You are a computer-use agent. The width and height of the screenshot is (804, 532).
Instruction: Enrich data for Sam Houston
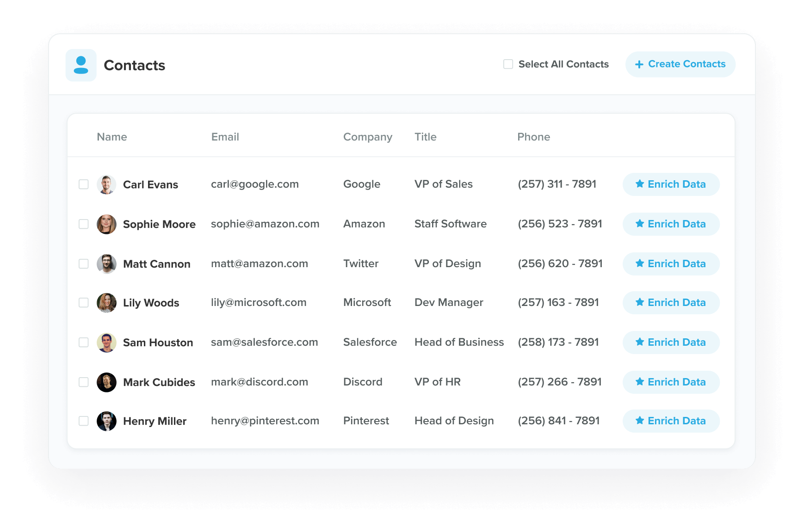[x=671, y=342]
